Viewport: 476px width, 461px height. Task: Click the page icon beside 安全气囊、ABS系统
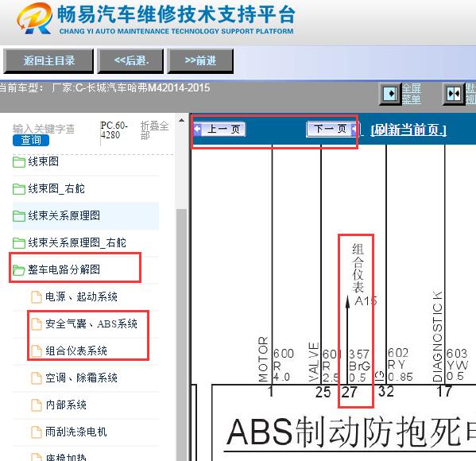37,324
